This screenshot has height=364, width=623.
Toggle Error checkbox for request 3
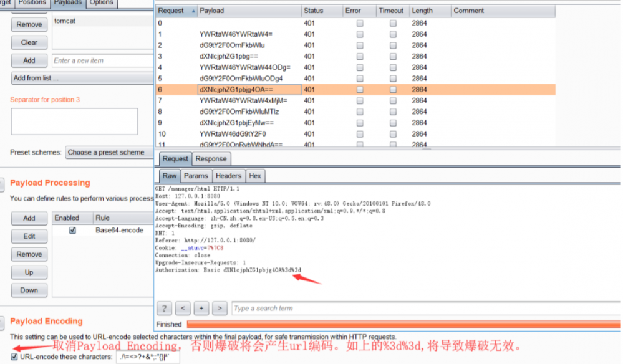coord(360,56)
